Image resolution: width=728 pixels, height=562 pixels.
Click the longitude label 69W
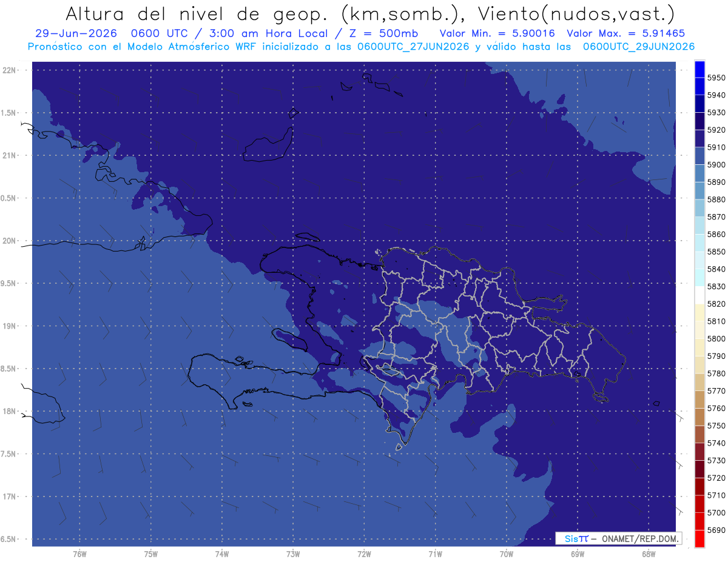click(x=578, y=554)
